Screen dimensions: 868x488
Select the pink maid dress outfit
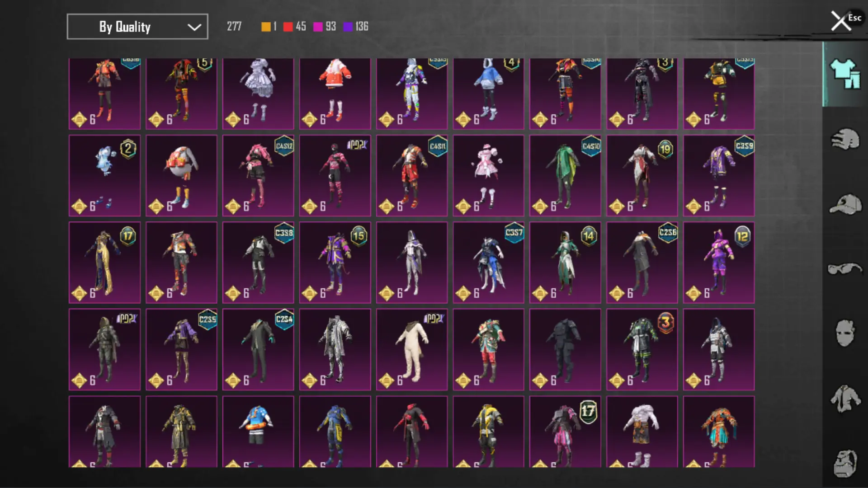[488, 175]
